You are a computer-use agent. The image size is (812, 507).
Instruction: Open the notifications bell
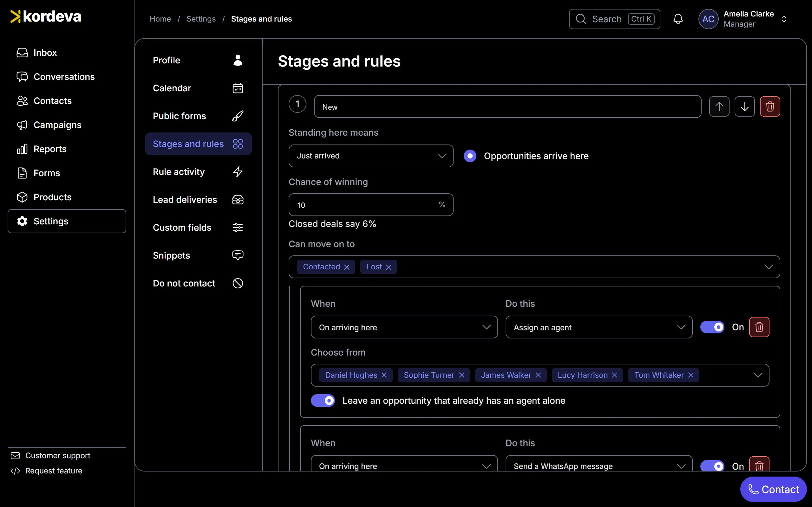[678, 19]
